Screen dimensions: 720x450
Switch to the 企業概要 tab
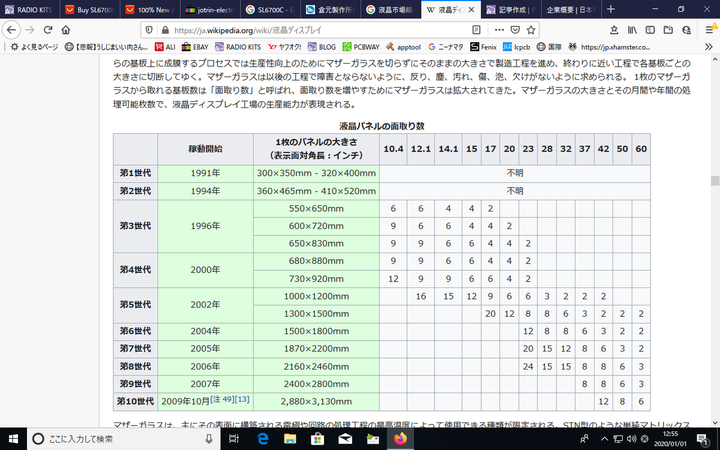click(x=571, y=10)
